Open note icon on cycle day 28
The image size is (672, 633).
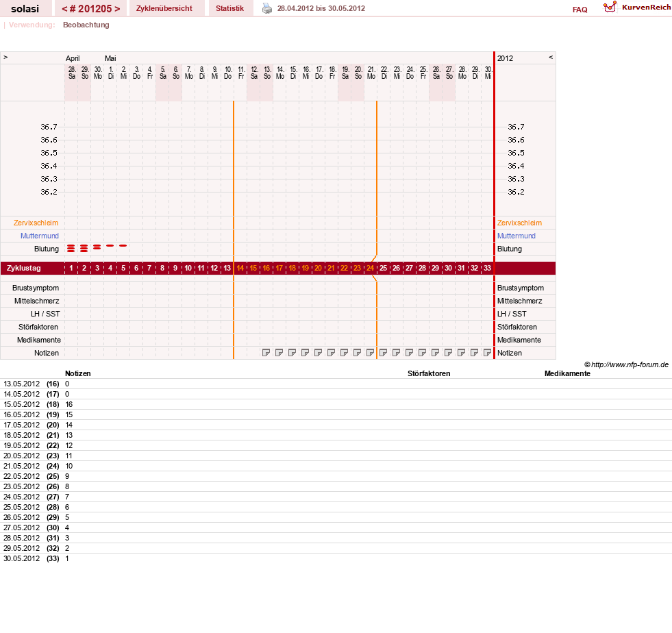(x=422, y=353)
